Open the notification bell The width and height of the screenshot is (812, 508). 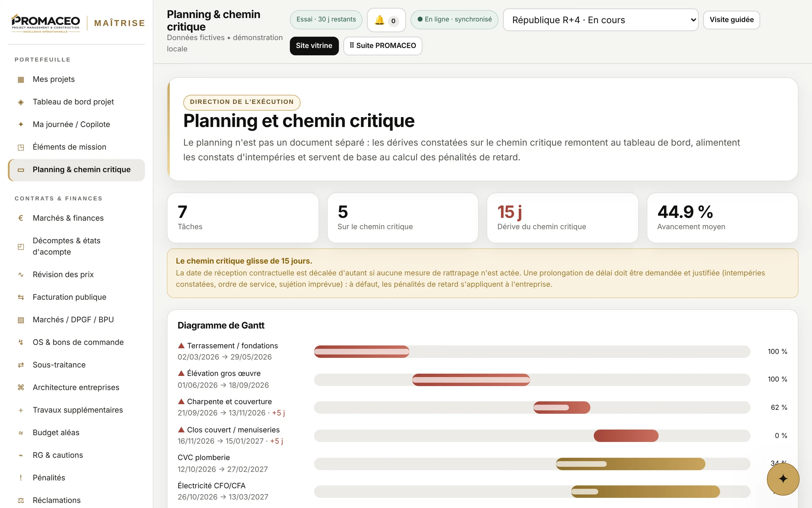pyautogui.click(x=386, y=20)
